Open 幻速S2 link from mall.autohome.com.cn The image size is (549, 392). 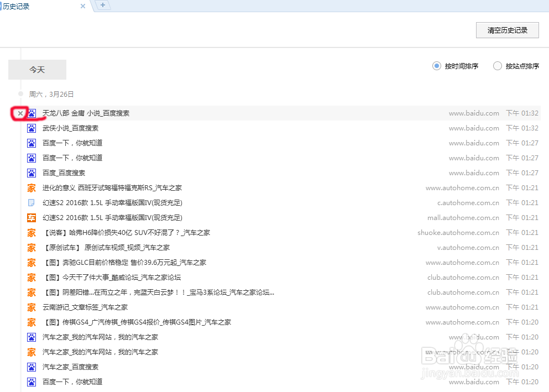(x=112, y=218)
